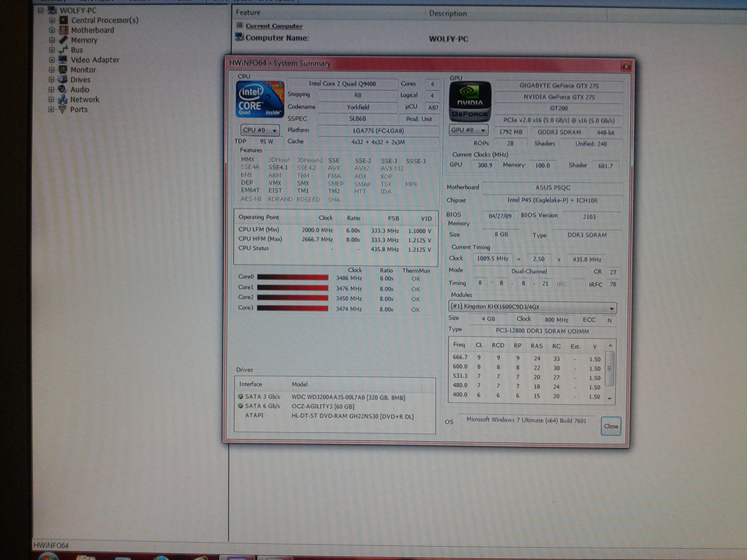The height and width of the screenshot is (560, 747).
Task: Click the Core0 usage bar
Action: point(293,277)
